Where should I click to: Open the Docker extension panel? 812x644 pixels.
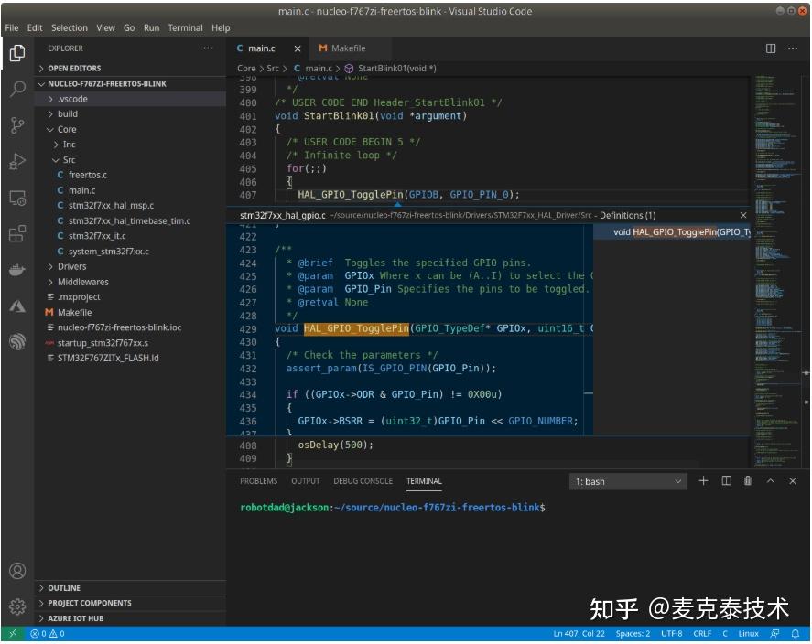click(x=16, y=269)
